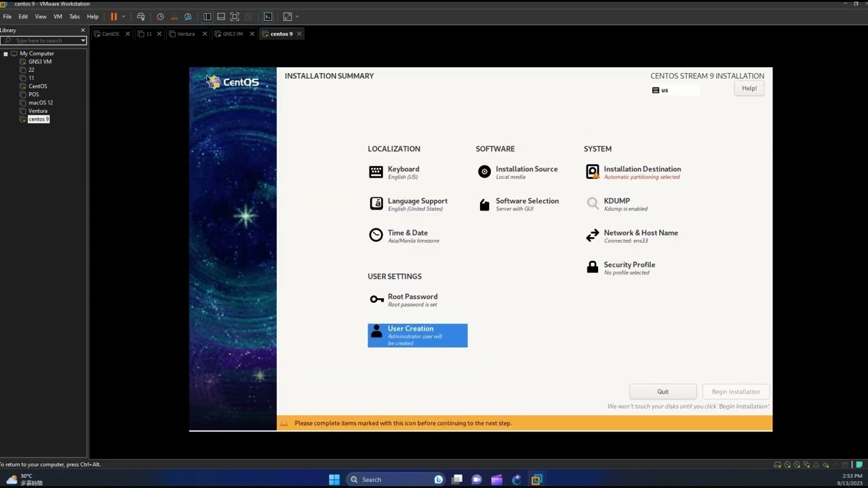The width and height of the screenshot is (868, 488).
Task: Click the installer Help! button
Action: (749, 88)
